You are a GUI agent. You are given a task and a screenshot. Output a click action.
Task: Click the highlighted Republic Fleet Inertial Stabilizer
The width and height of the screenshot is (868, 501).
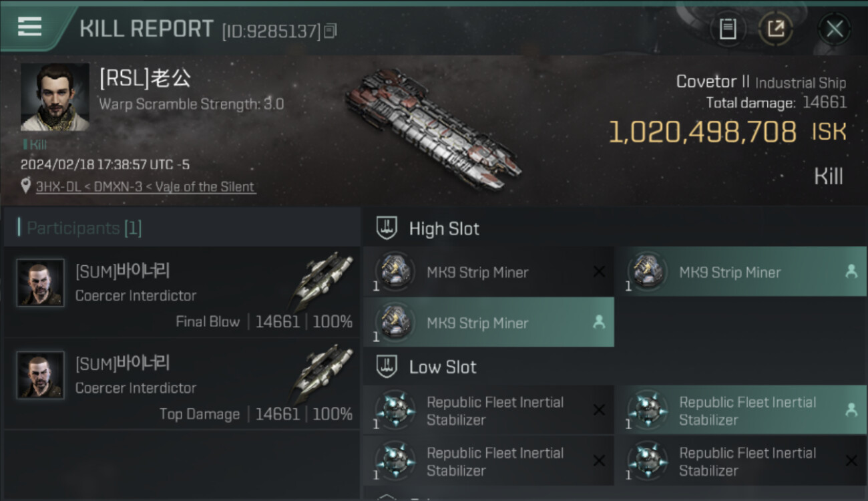point(740,411)
